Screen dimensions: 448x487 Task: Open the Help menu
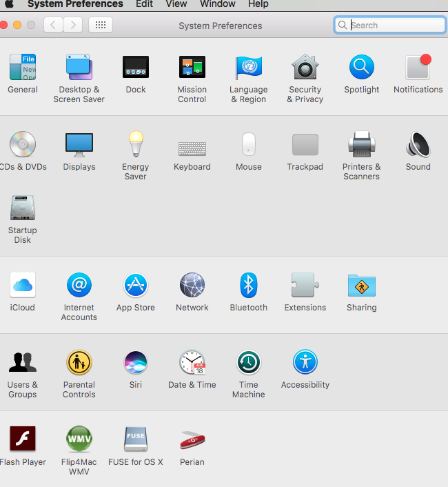pyautogui.click(x=258, y=4)
